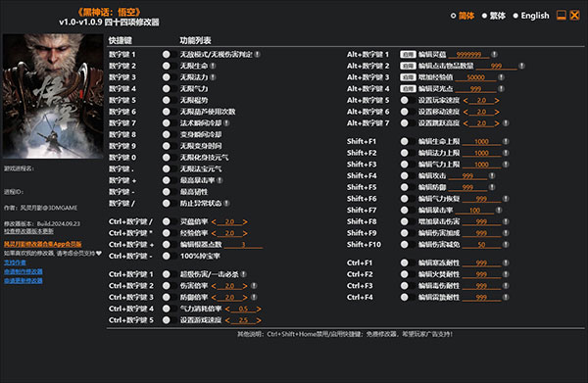Click the Alt+数字键 3 experience value field
The width and height of the screenshot is (588, 383).
click(476, 77)
